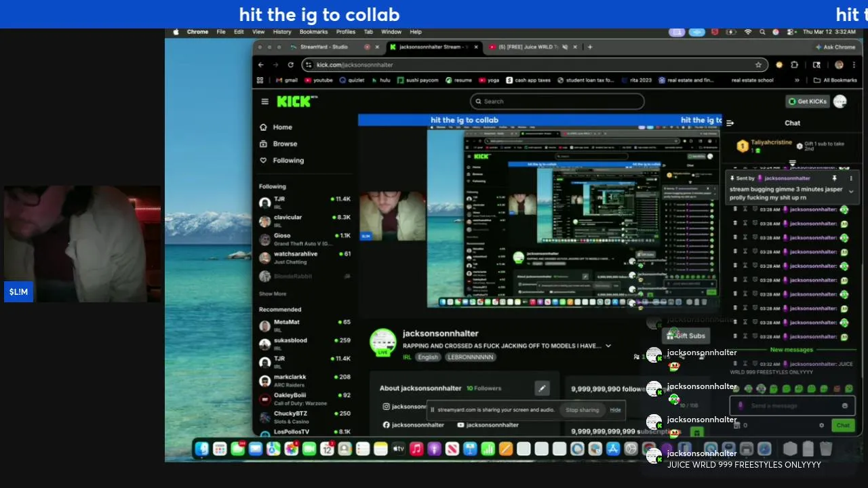Open Chrome extensions puzzle icon

pos(795,65)
